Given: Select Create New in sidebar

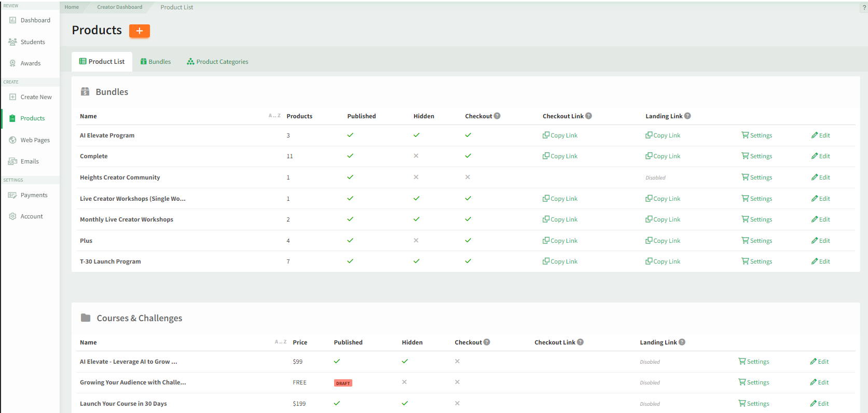Looking at the screenshot, I should (30, 97).
